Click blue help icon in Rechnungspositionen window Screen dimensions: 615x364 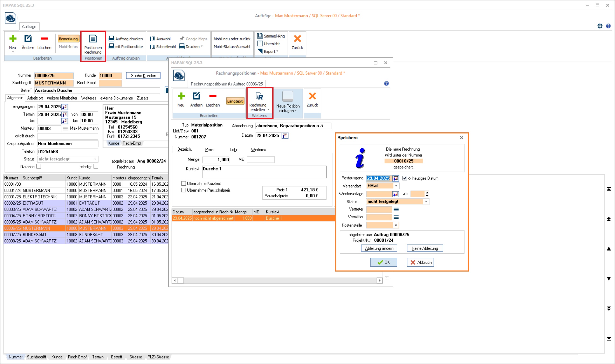[386, 84]
